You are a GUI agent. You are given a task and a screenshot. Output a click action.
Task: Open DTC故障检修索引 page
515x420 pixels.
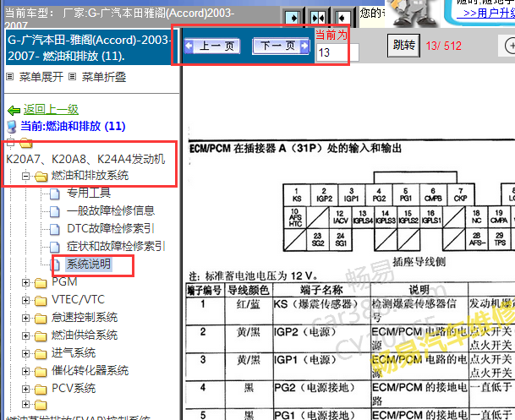tap(110, 228)
